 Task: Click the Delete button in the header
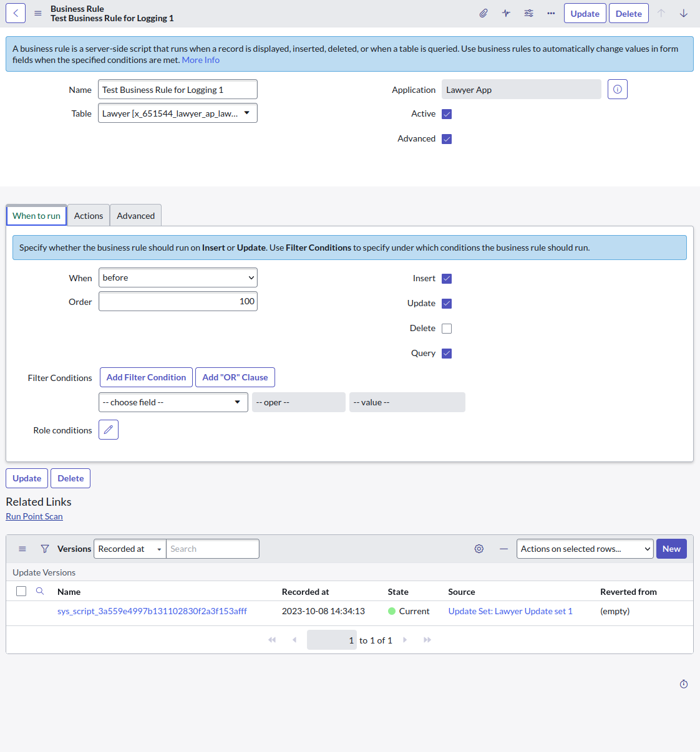pos(629,13)
